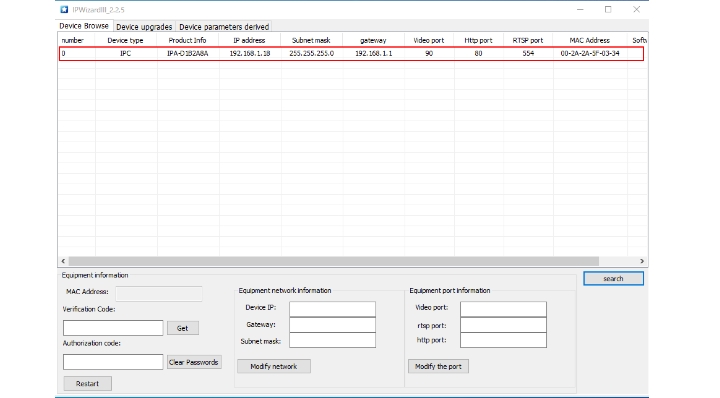Sort by the MAC Address column header
The width and height of the screenshot is (720, 398).
(x=590, y=40)
